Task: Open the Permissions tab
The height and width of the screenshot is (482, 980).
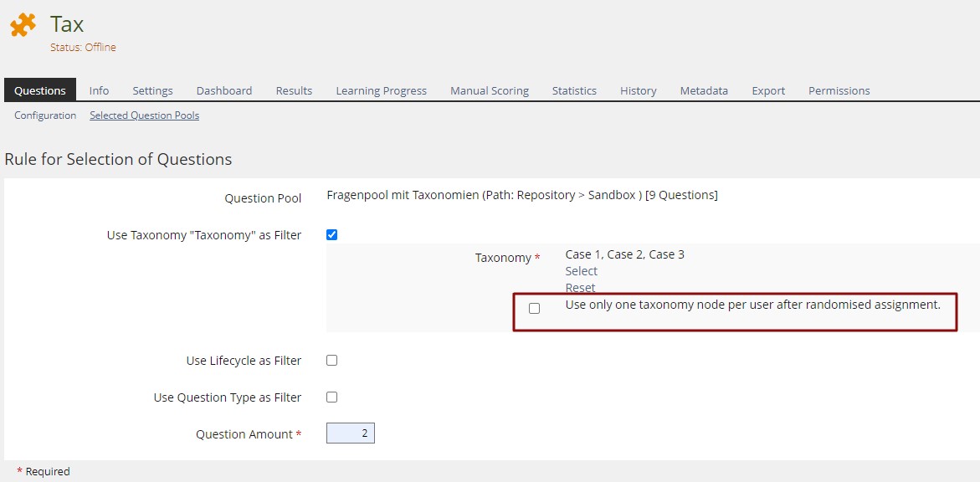Action: click(x=839, y=90)
